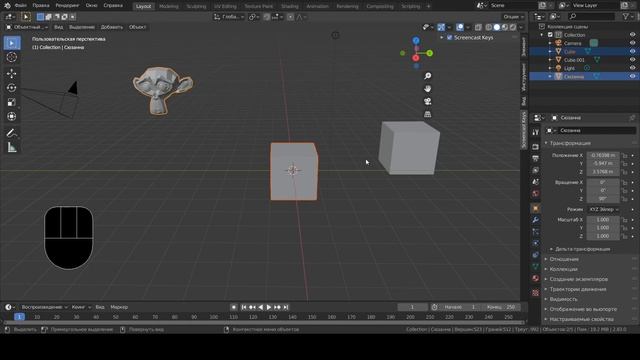Open the Файл menu
The width and height of the screenshot is (640, 360).
tap(20, 6)
